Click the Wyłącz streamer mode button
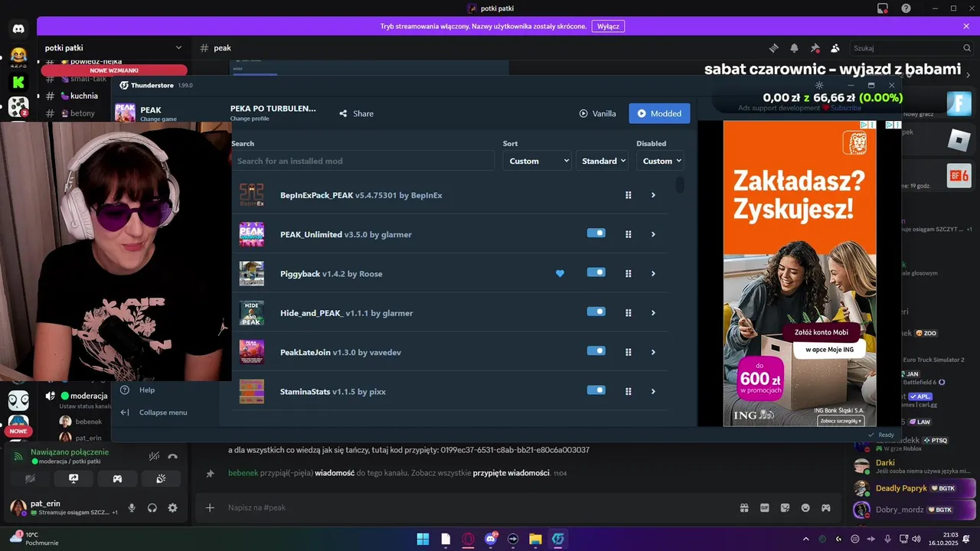 click(x=608, y=26)
